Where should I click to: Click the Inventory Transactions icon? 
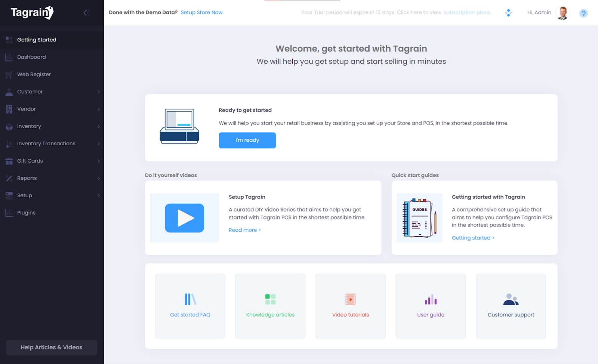[x=9, y=144]
